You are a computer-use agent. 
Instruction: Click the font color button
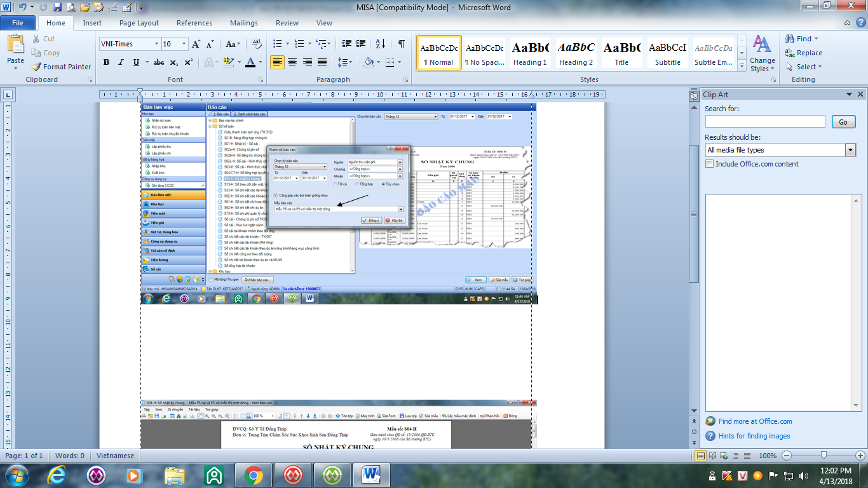(250, 62)
